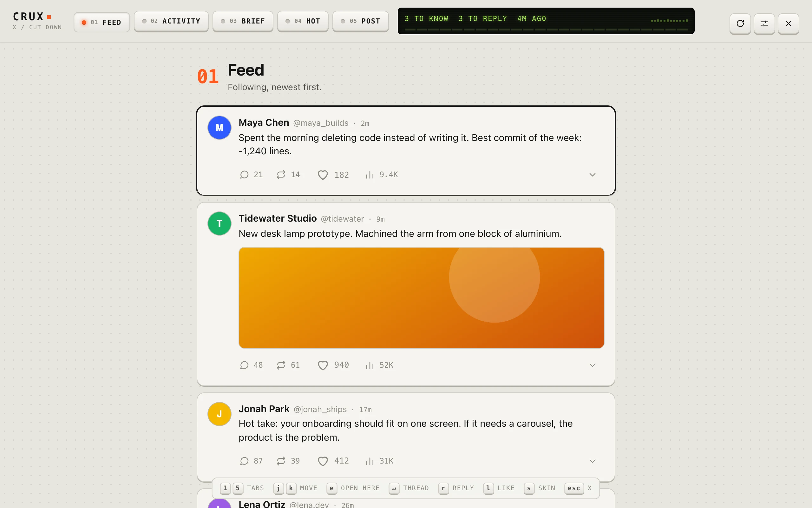Open the orange desk lamp image
812x508 pixels.
(422, 298)
